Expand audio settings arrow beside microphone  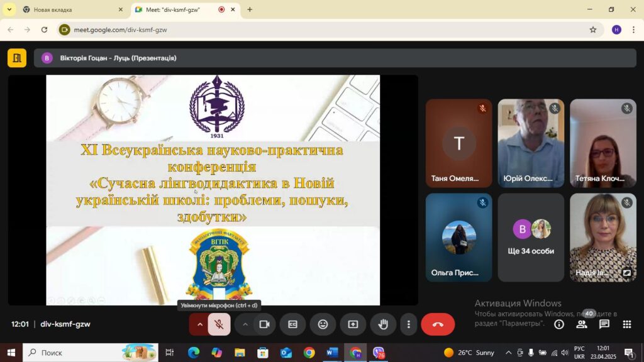click(199, 324)
